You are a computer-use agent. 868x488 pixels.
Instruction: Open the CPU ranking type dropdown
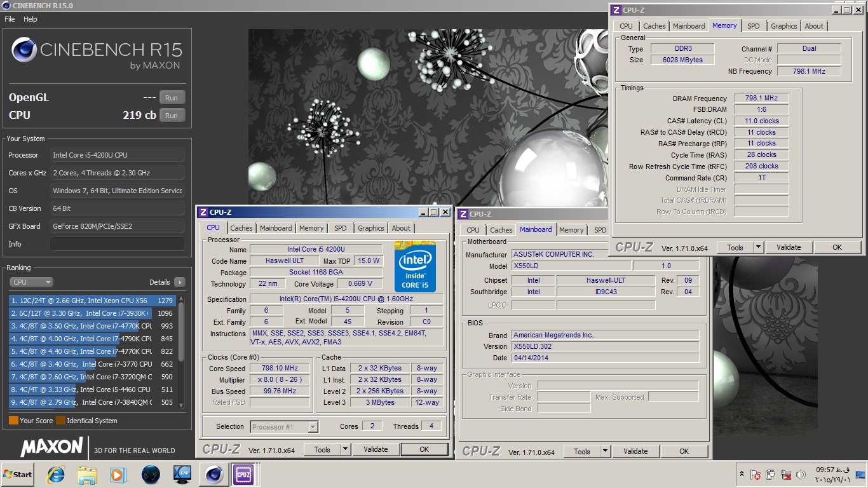point(31,282)
